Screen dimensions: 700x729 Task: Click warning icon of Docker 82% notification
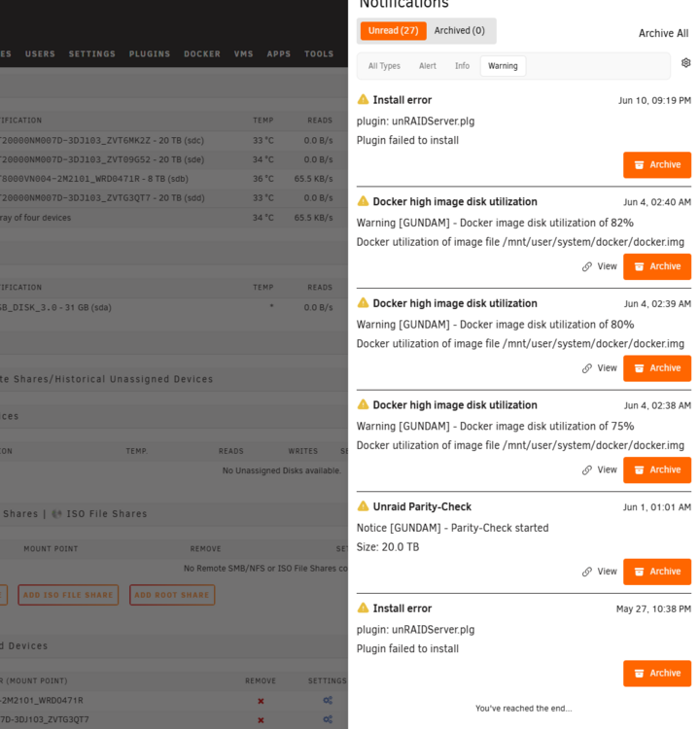[x=363, y=201]
